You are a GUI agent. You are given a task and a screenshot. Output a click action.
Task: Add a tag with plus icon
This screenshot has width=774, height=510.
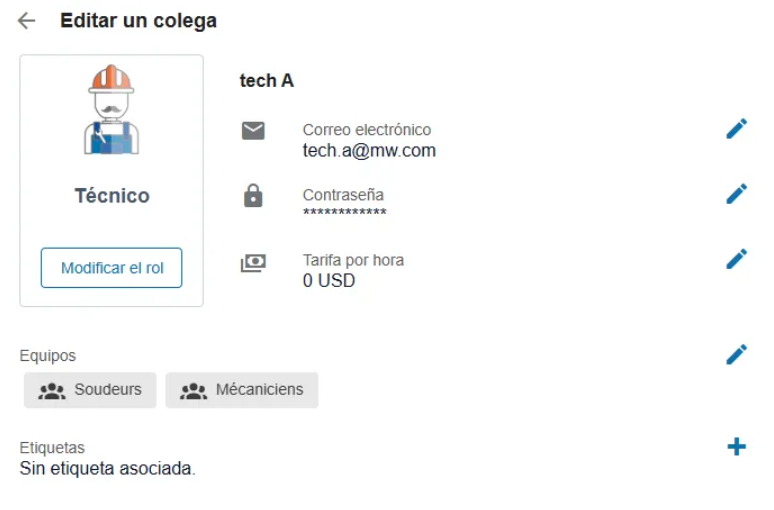coord(736,447)
